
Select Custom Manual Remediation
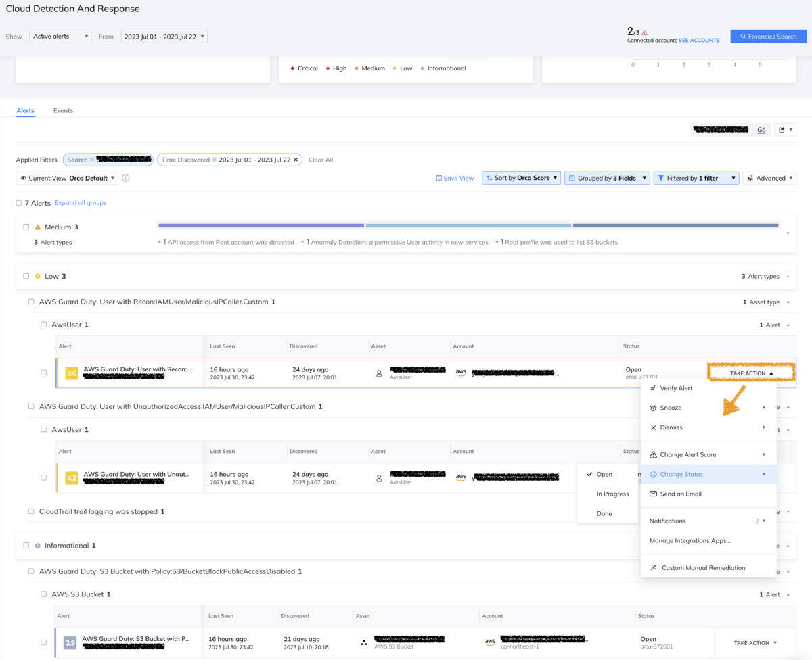click(708, 567)
